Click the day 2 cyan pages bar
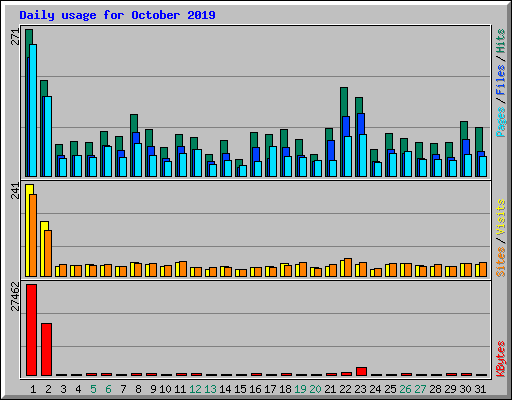 tap(48, 136)
